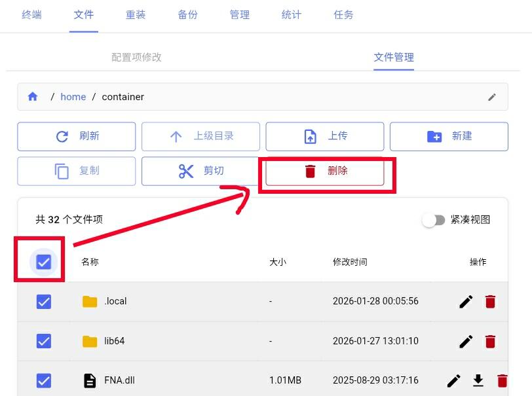Delete the .local folder via its trash icon
532x396 pixels.
click(490, 301)
